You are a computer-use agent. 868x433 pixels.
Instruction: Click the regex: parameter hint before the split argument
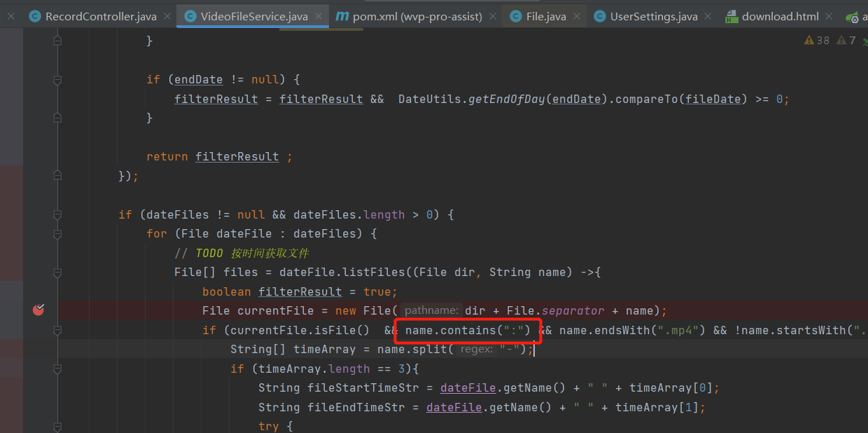(477, 349)
